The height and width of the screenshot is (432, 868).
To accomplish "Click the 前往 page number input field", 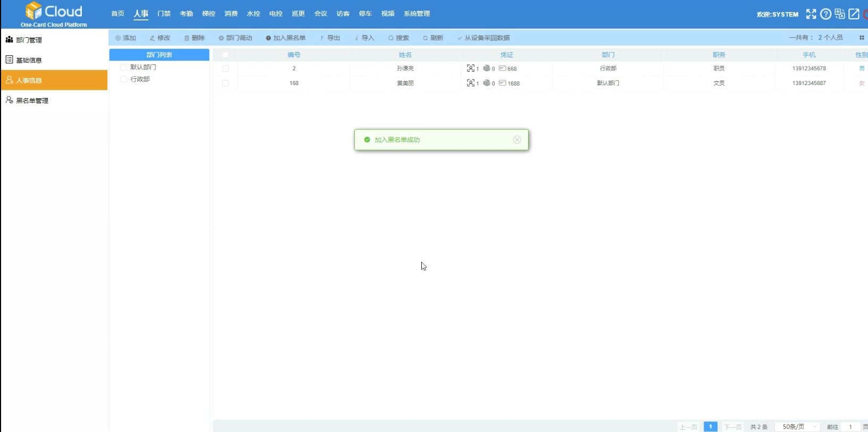I will (850, 427).
